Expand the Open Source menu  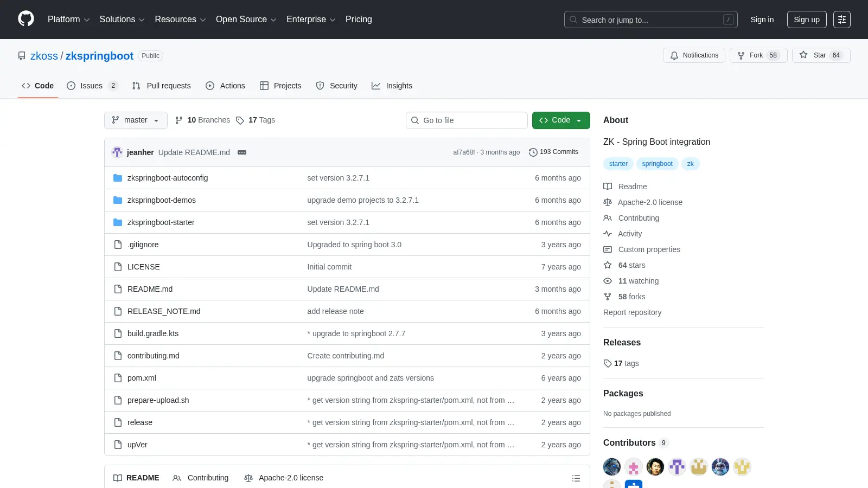(x=246, y=20)
